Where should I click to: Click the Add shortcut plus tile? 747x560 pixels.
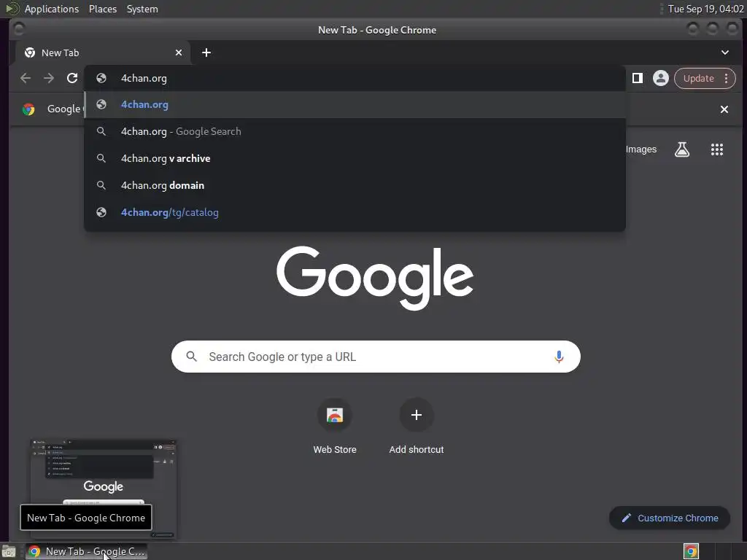pos(417,415)
